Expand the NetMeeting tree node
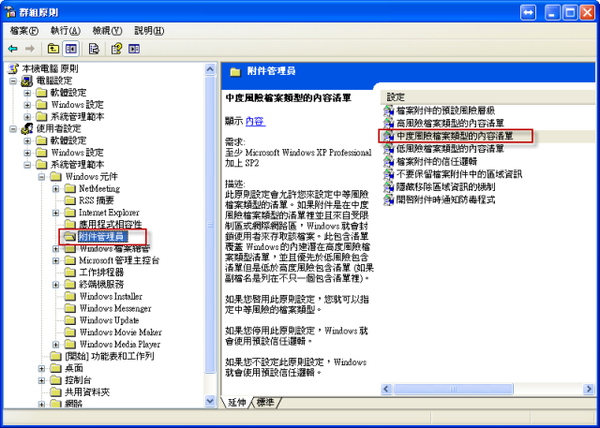Screen dimensions: 600x428 point(56,189)
